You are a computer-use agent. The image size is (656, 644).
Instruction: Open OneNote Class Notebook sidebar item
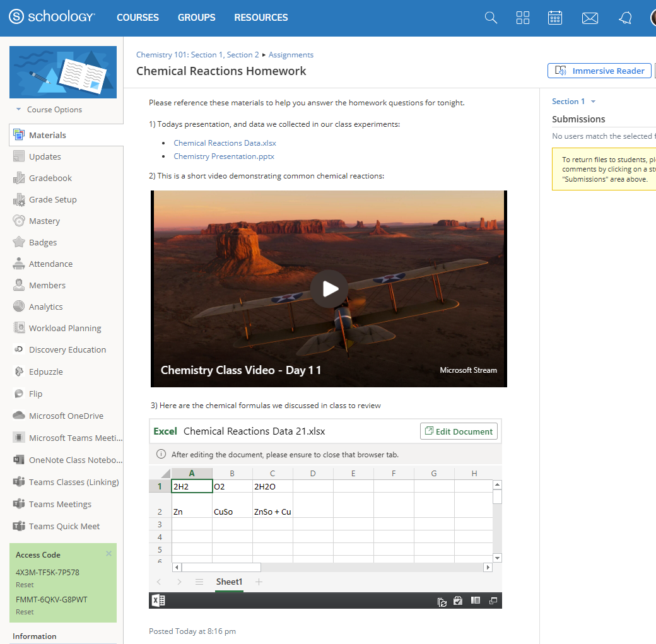coord(76,460)
